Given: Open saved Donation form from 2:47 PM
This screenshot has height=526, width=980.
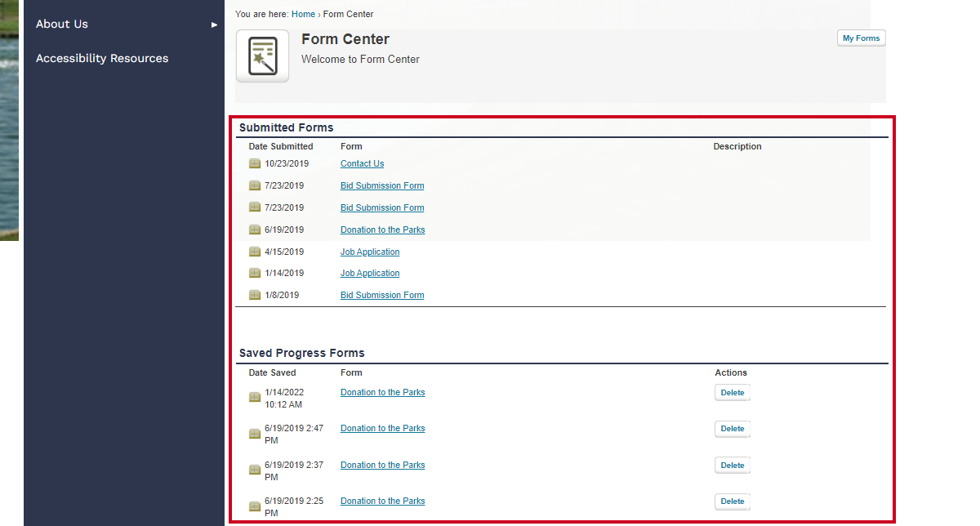Looking at the screenshot, I should pos(382,428).
